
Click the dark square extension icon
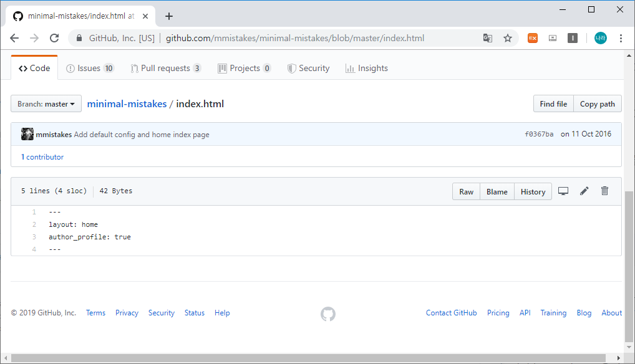tap(572, 38)
